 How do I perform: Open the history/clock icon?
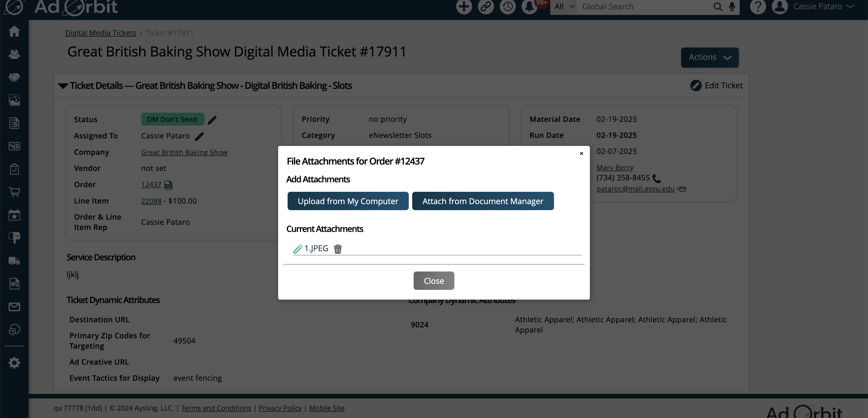point(507,7)
